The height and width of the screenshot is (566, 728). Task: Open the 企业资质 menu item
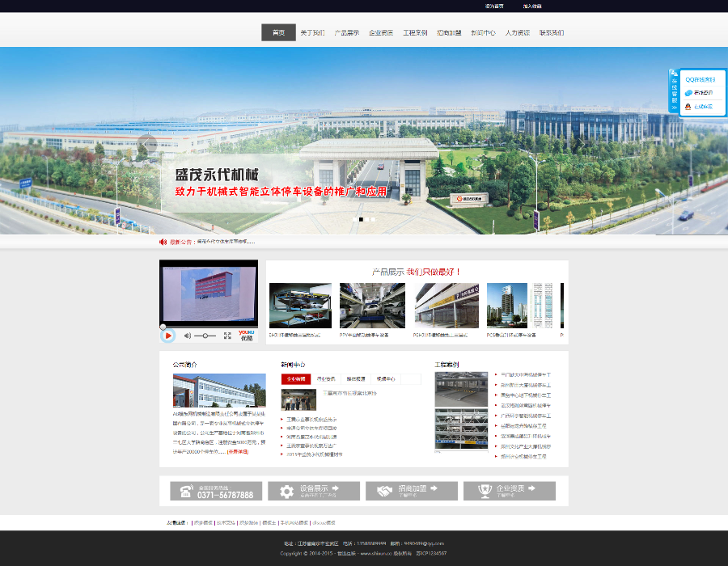coord(381,32)
